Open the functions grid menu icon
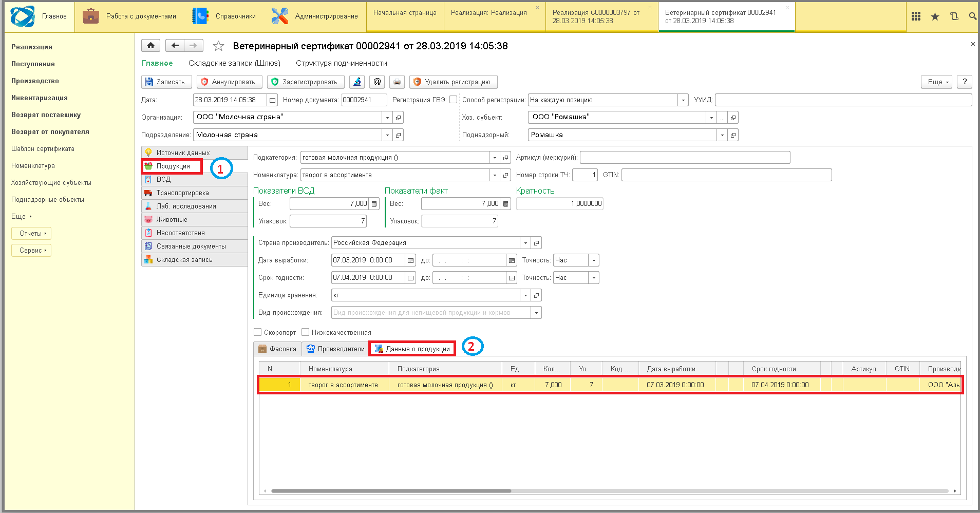The height and width of the screenshot is (513, 980). pos(916,16)
